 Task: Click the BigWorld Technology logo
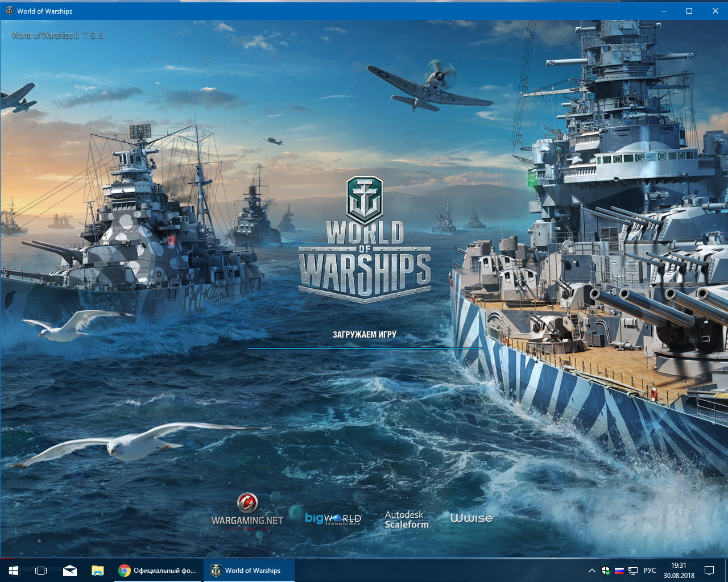[333, 518]
